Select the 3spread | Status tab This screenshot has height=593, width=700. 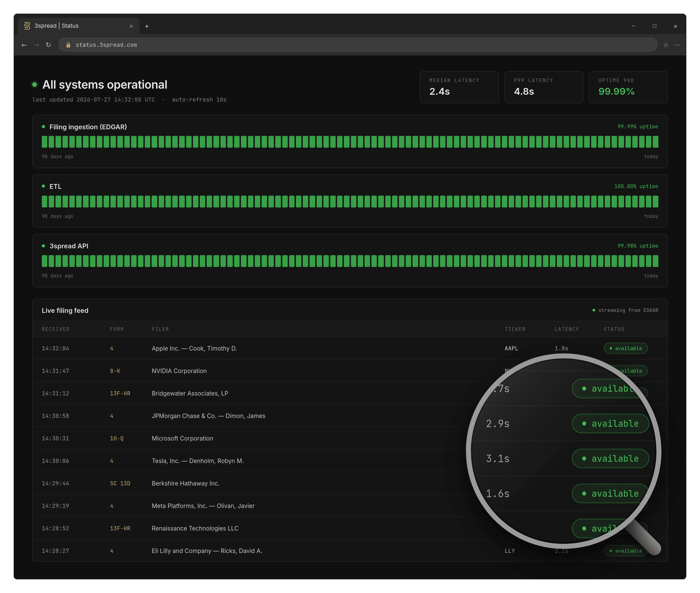click(79, 26)
